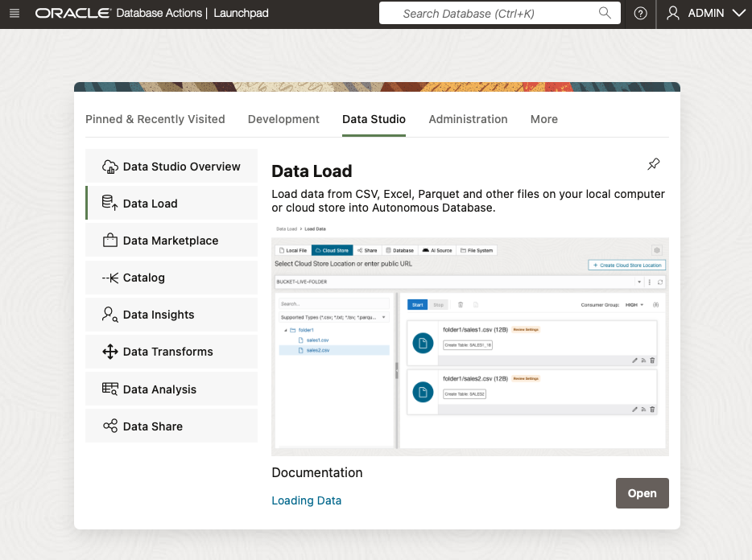The height and width of the screenshot is (560, 752).
Task: Open the help question mark icon
Action: pyautogui.click(x=640, y=14)
